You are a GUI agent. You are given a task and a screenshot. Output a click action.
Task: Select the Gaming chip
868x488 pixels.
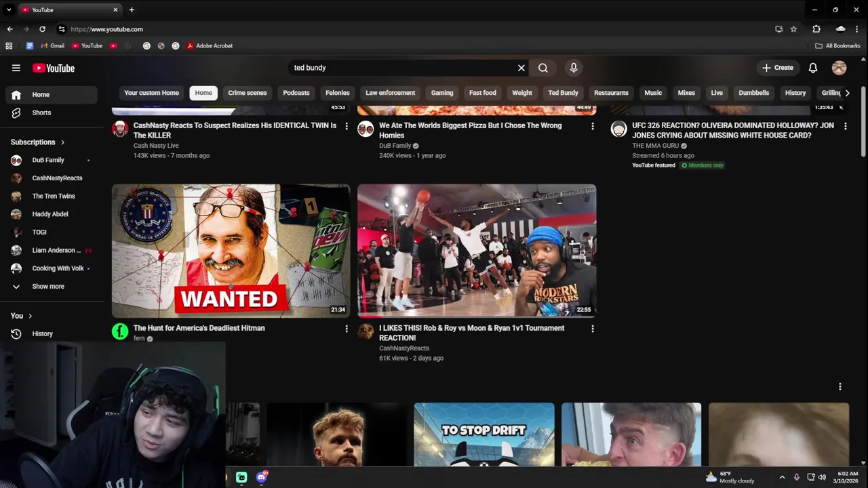(x=442, y=93)
